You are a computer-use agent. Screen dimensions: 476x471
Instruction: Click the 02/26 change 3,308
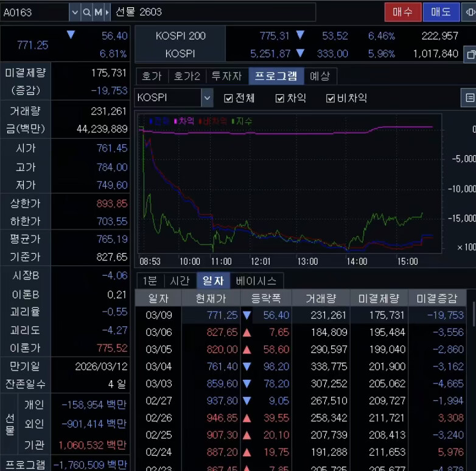coord(451,418)
